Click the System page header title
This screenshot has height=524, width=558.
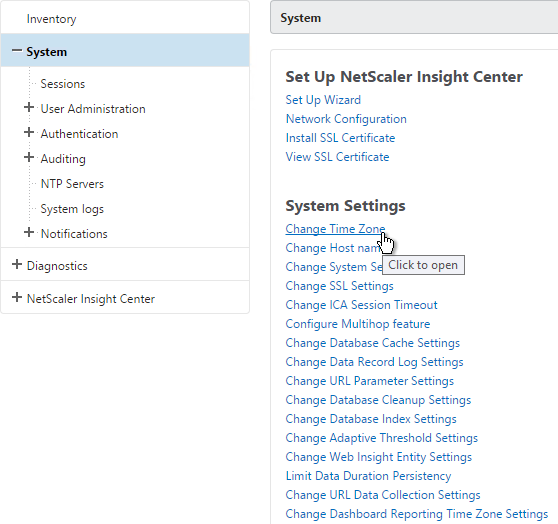point(301,18)
